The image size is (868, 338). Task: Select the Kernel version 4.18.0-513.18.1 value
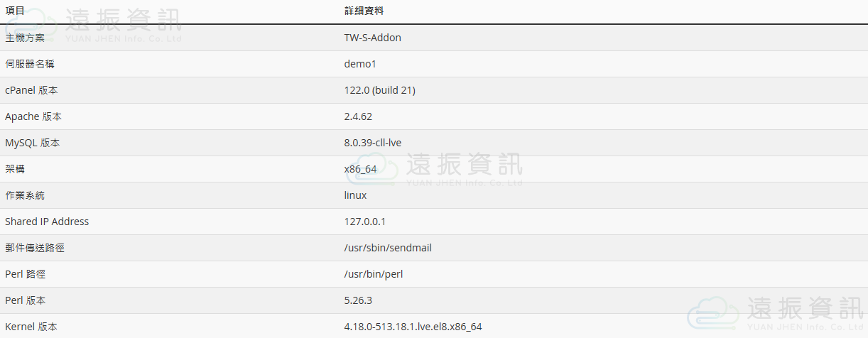[x=413, y=327]
